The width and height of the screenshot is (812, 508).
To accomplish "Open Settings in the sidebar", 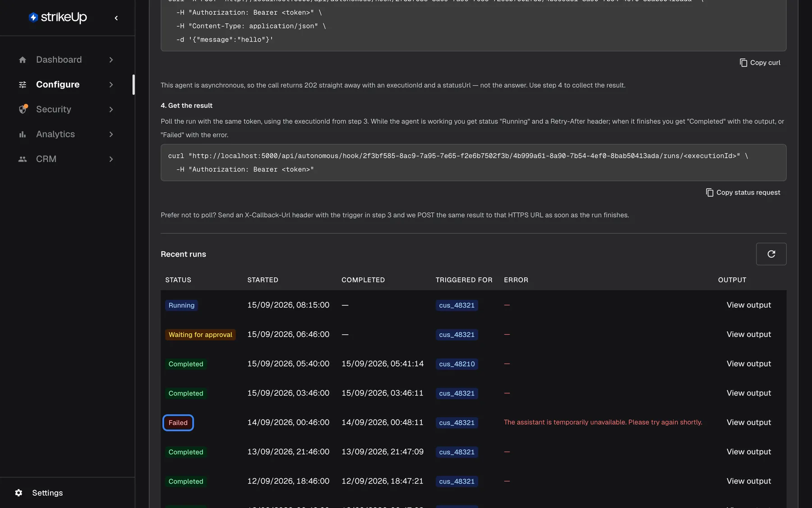I will (47, 493).
